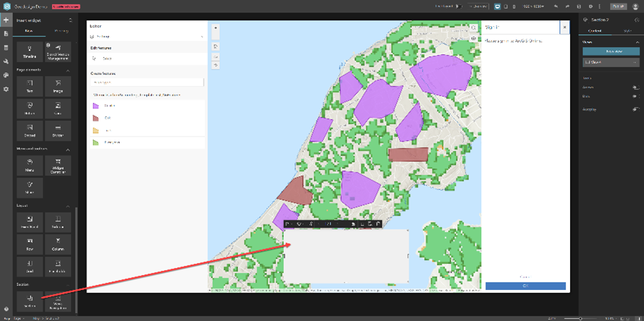644x321 pixels.
Task: Click the Live view button
Action: point(478,6)
